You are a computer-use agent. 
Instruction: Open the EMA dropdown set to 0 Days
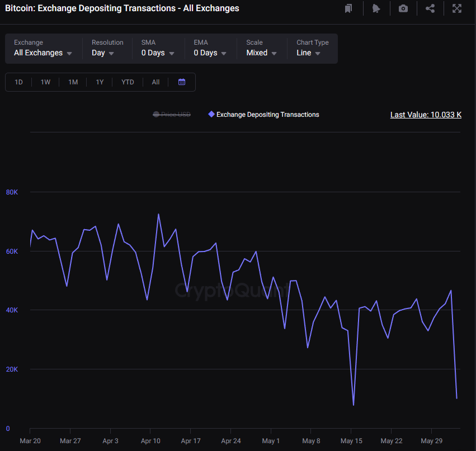(210, 49)
